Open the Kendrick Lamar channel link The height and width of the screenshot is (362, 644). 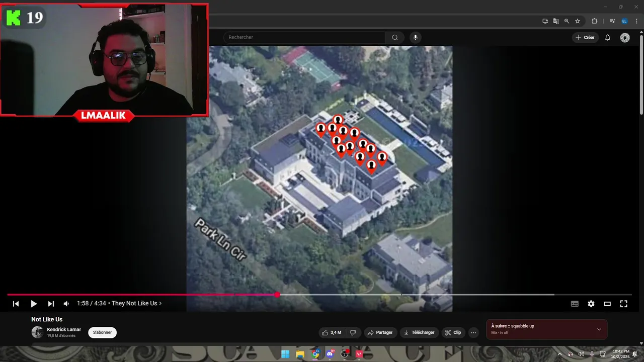click(x=64, y=329)
